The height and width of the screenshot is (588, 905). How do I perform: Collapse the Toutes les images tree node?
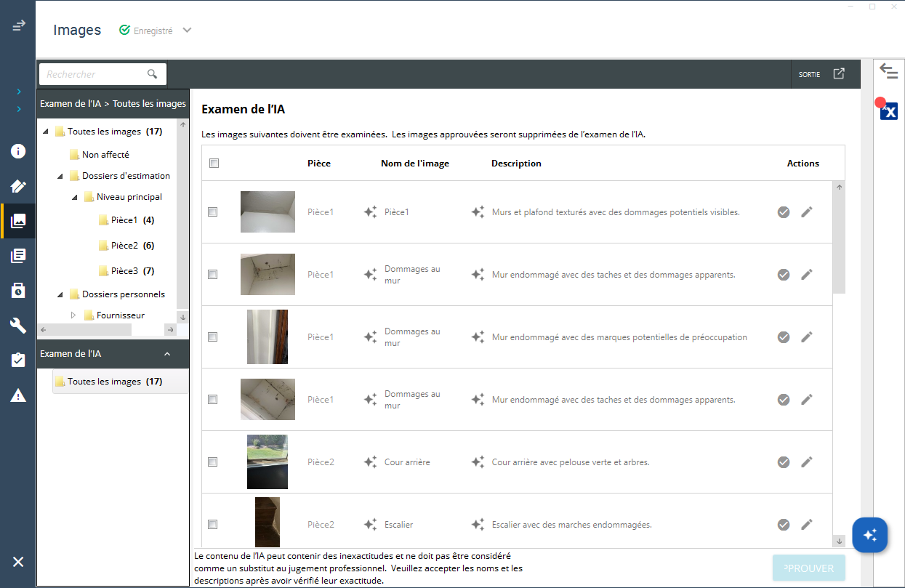[46, 132]
